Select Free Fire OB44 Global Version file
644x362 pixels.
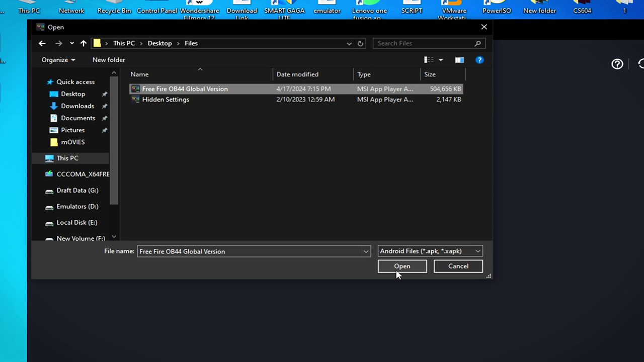click(x=296, y=89)
